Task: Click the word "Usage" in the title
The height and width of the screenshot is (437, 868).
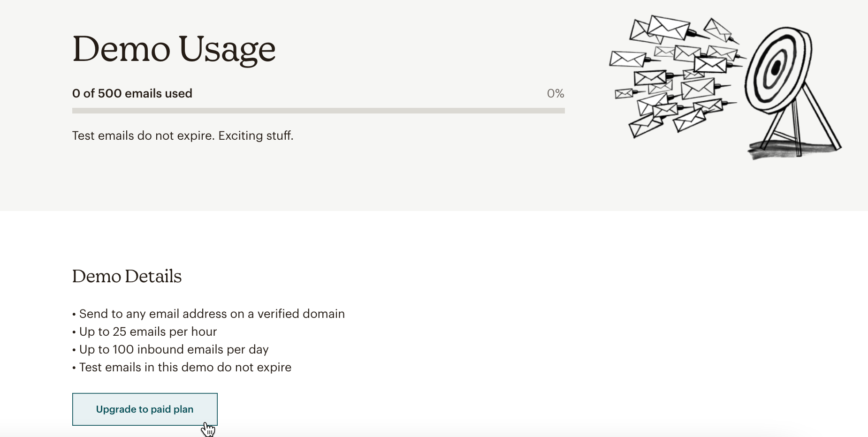Action: click(x=227, y=49)
